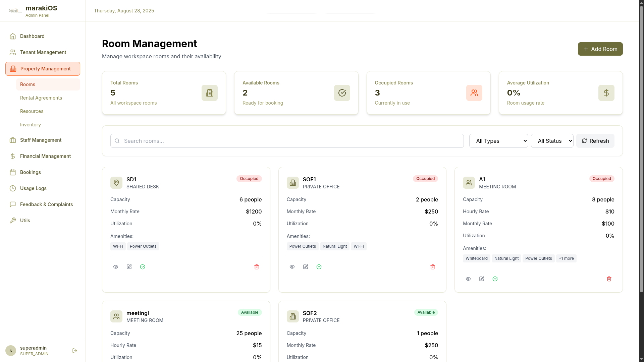Open the All Types dropdown
The height and width of the screenshot is (362, 644).
pos(498,141)
